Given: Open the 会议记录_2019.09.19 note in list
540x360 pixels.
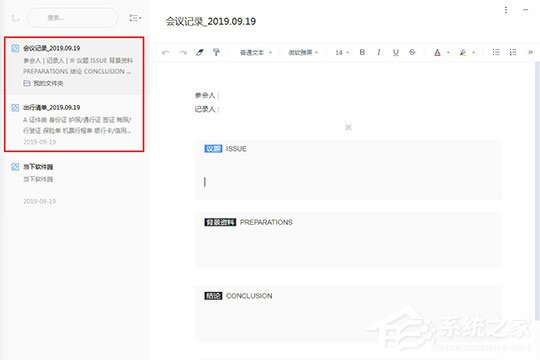Looking at the screenshot, I should (x=74, y=65).
